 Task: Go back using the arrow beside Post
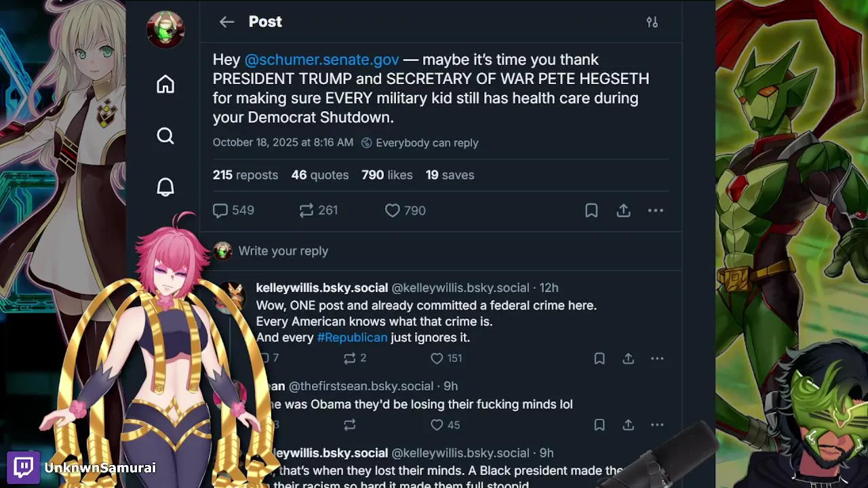click(226, 22)
